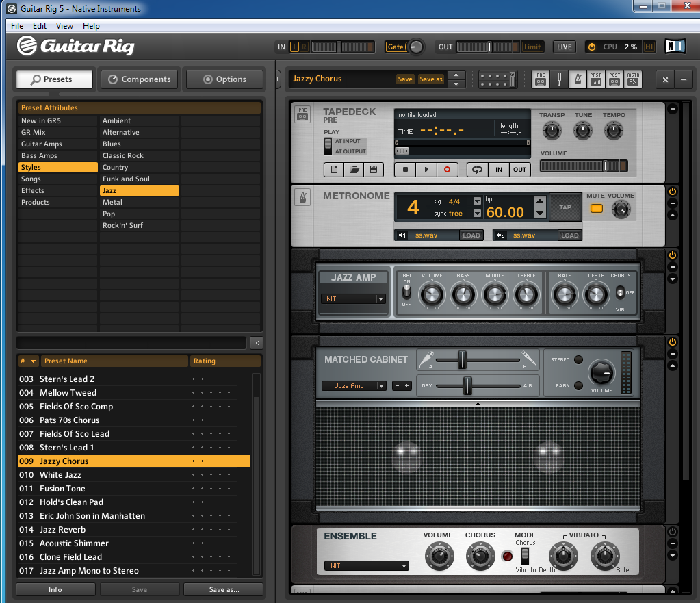Screen dimensions: 700x603
Task: Show the Preset Volume toolbar icon
Action: point(596,79)
